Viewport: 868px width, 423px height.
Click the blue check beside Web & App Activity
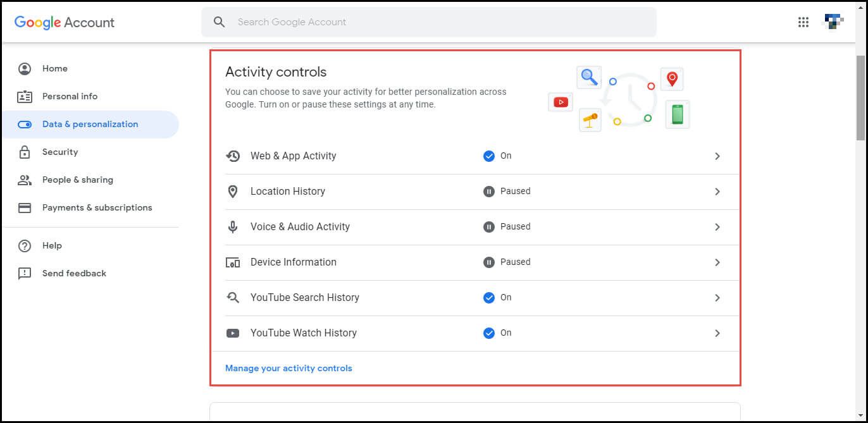(x=488, y=156)
